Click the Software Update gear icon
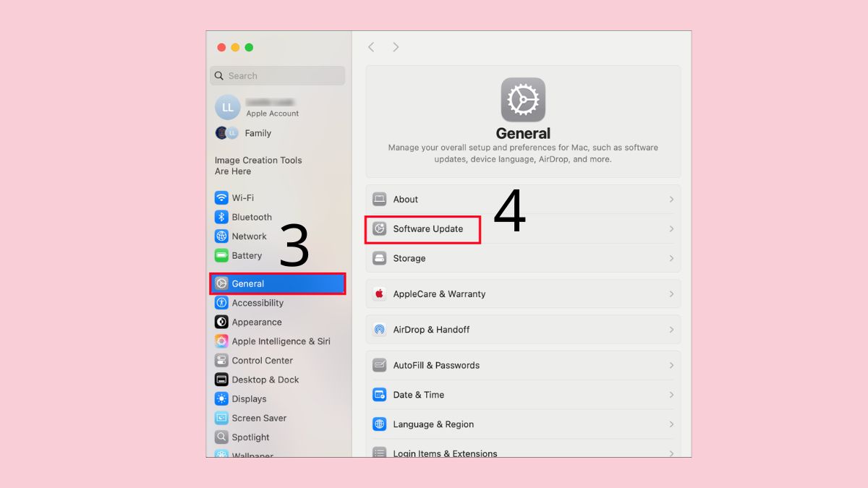This screenshot has height=488, width=868. (x=380, y=228)
